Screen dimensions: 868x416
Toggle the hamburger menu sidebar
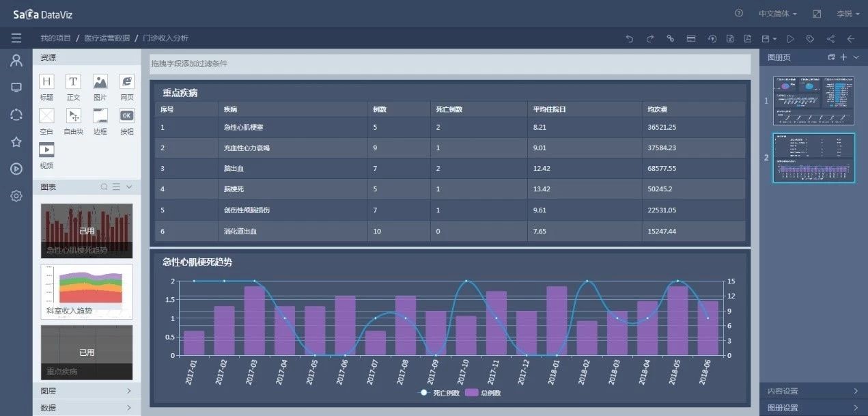16,38
